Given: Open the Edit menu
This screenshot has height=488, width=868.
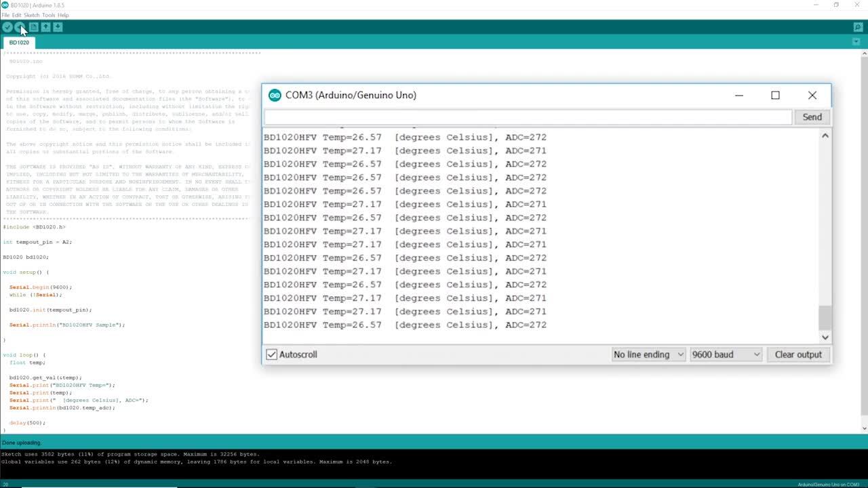Looking at the screenshot, I should pyautogui.click(x=17, y=15).
